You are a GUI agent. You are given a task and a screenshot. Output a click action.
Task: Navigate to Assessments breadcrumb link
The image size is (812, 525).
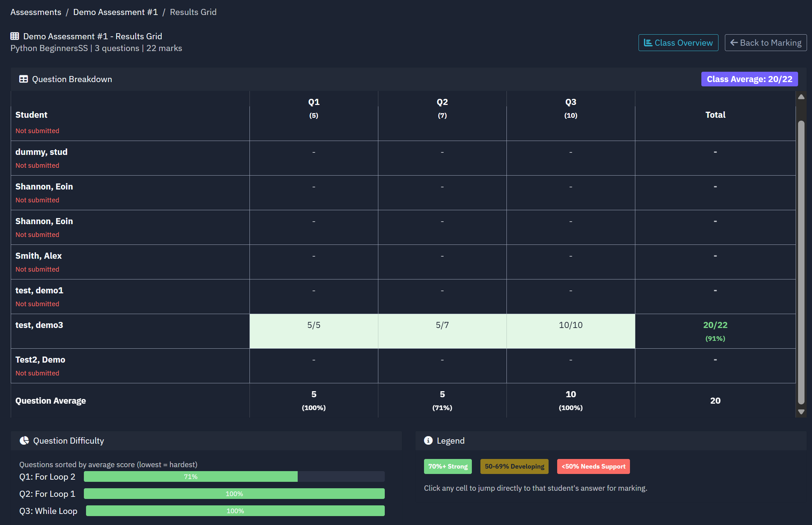(36, 12)
